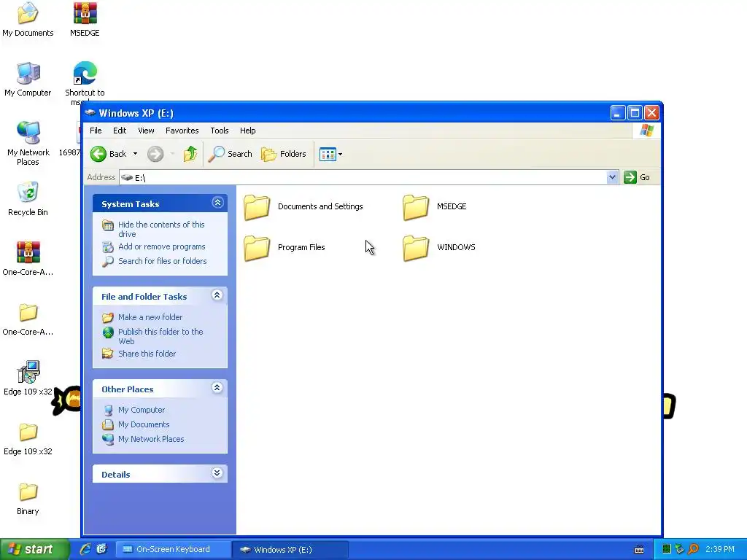
Task: Collapse the System Tasks panel
Action: click(217, 203)
